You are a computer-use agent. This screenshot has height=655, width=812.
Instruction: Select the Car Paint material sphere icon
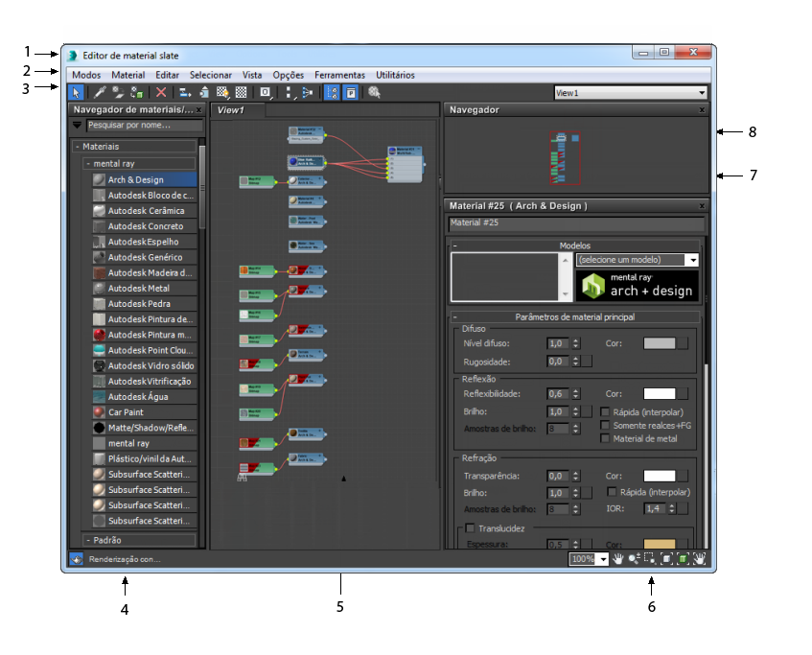pos(99,412)
